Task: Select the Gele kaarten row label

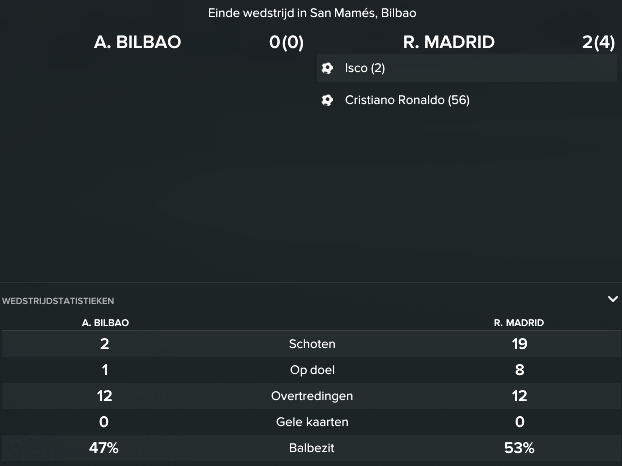Action: [312, 422]
